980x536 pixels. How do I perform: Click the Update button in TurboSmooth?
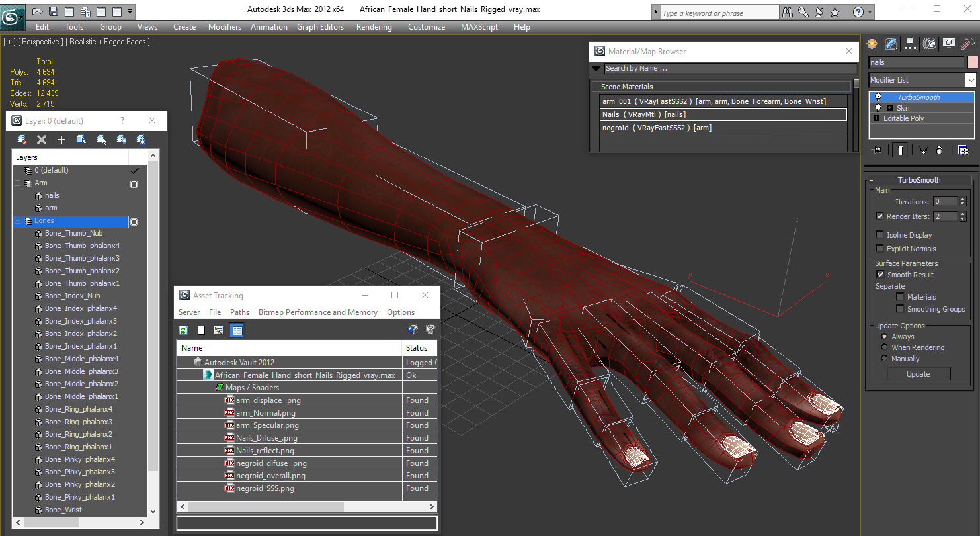pyautogui.click(x=918, y=374)
